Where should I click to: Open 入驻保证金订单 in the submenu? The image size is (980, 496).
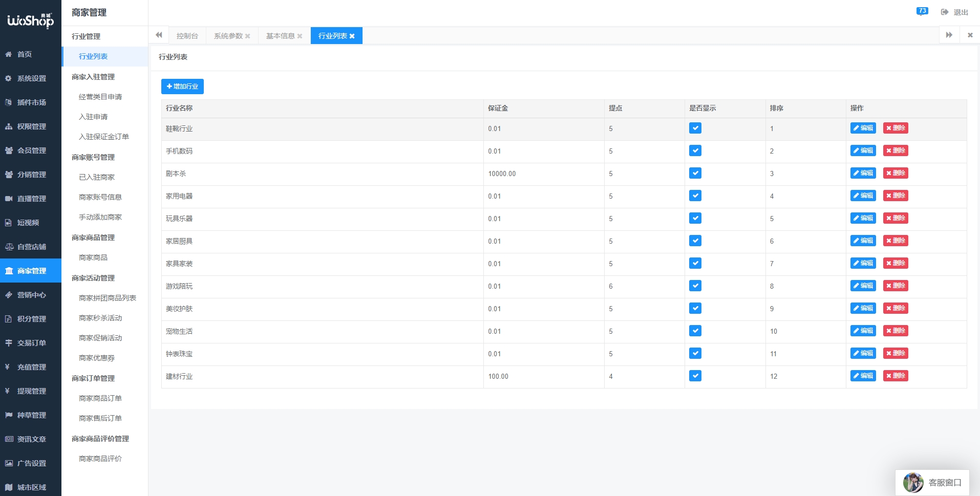pos(104,137)
